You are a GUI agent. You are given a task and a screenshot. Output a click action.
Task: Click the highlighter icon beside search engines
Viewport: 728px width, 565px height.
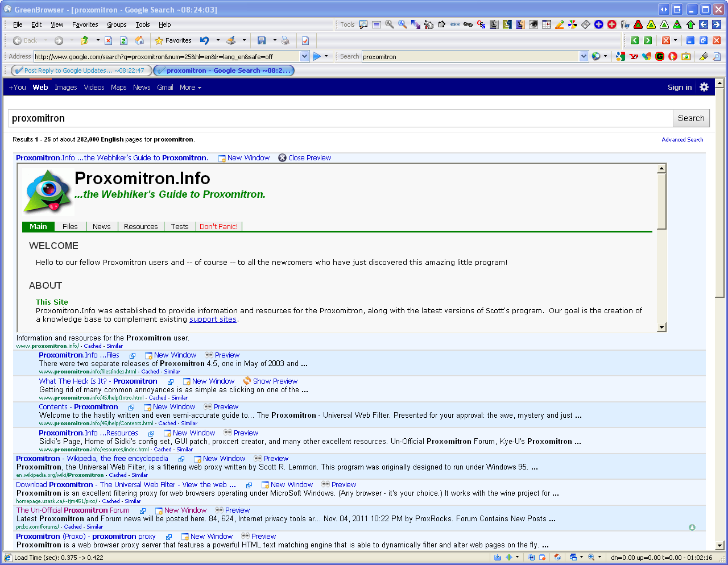(704, 56)
